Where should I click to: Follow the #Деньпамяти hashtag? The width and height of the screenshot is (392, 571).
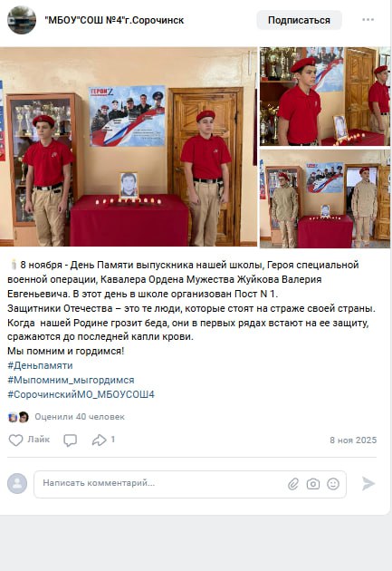(40, 365)
